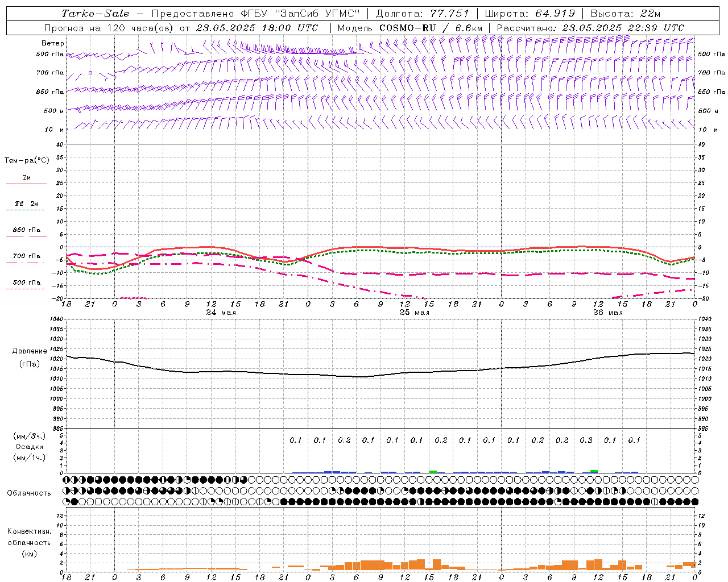Viewport: 728px width, 582px height.
Task: Click the "25 мая" date label
Action: [414, 313]
